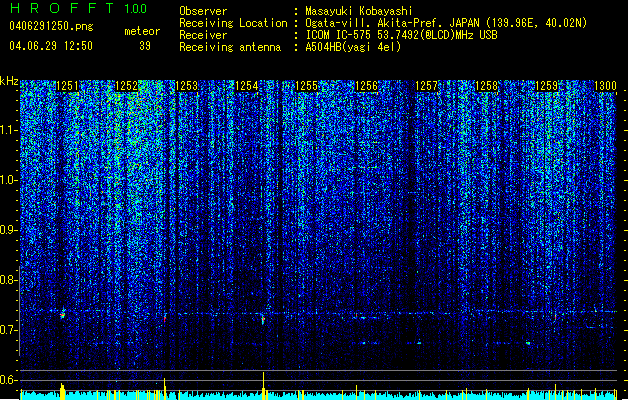Click the 1253 time marker
The image size is (629, 400).
pyautogui.click(x=187, y=86)
